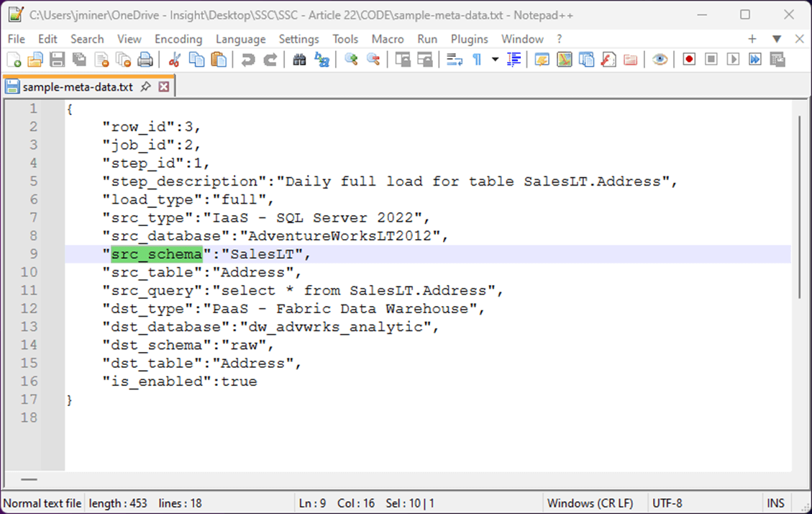The image size is (812, 514).
Task: Click the Zoom Out magnifier icon
Action: coord(373,60)
